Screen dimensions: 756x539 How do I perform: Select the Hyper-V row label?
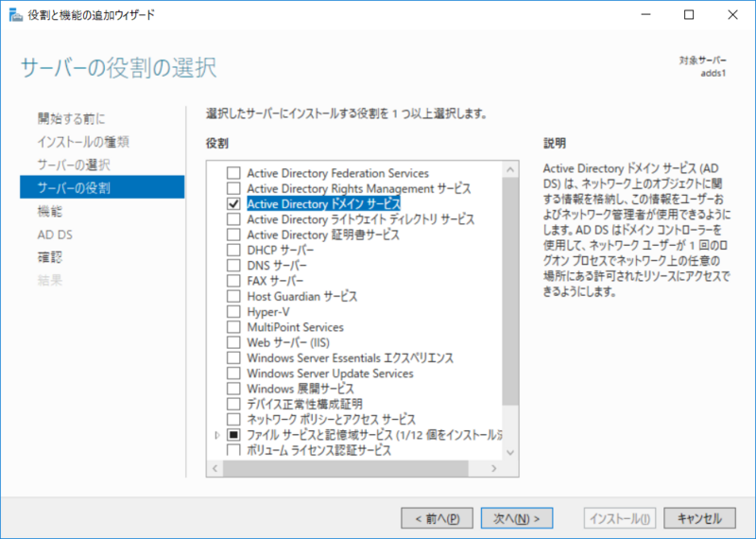[268, 312]
